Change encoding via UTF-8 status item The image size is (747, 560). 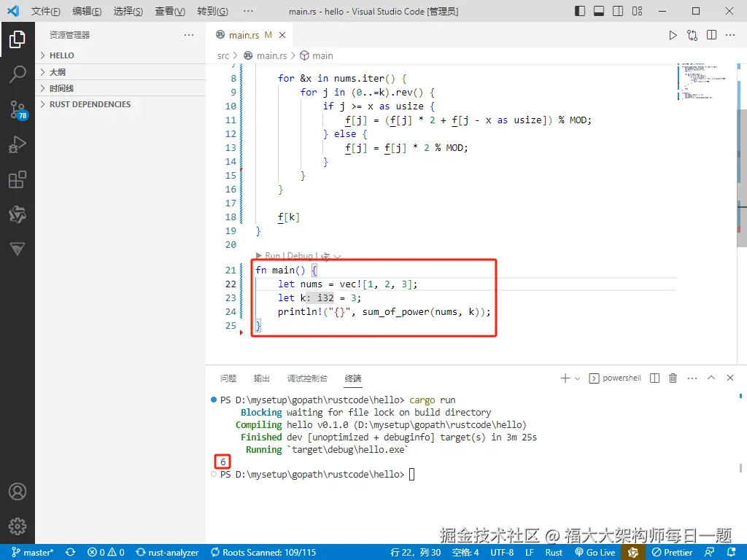pos(502,553)
